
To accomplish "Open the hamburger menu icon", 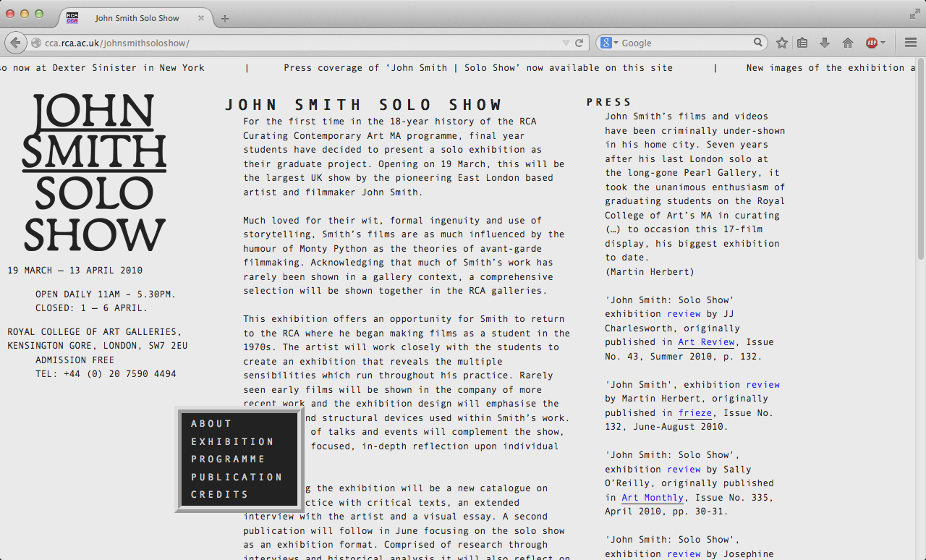I will (x=911, y=43).
